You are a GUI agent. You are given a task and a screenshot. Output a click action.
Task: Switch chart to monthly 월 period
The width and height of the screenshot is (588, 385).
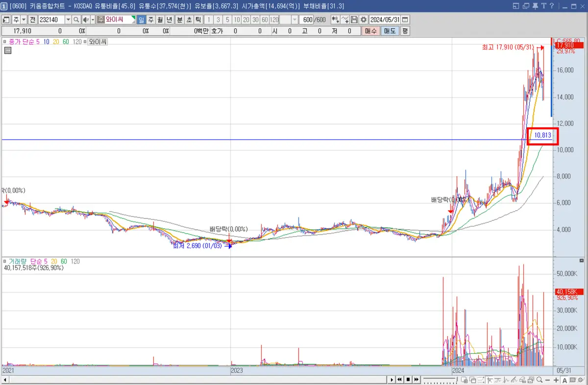pos(160,20)
